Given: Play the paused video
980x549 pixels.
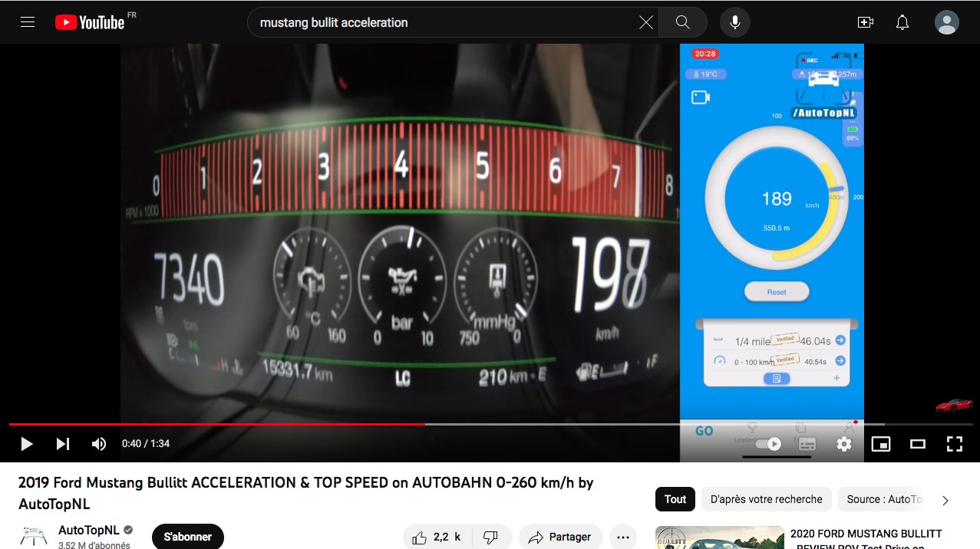Looking at the screenshot, I should (27, 444).
